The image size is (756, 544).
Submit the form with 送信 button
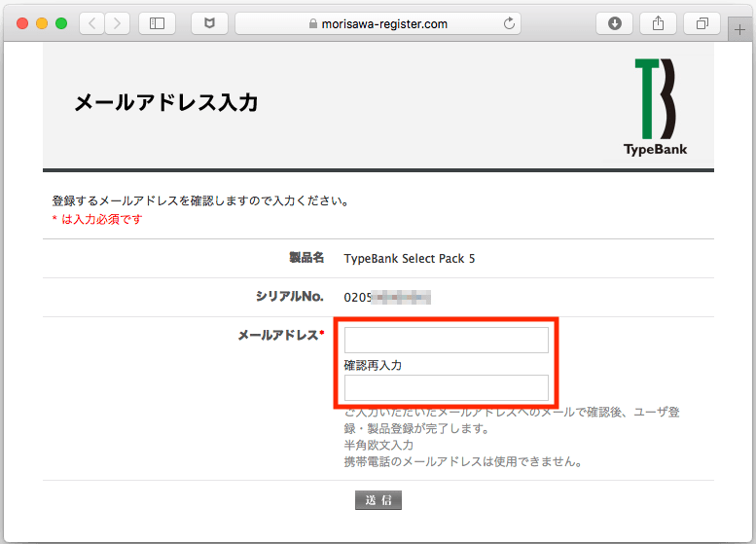(x=378, y=500)
